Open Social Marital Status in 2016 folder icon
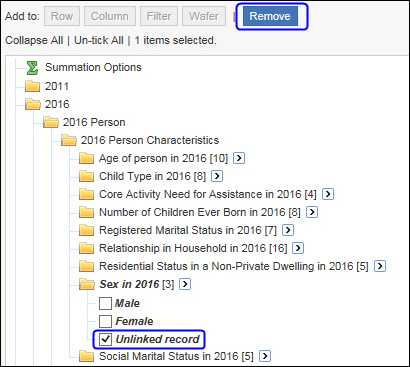This screenshot has width=410, height=367. (87, 357)
